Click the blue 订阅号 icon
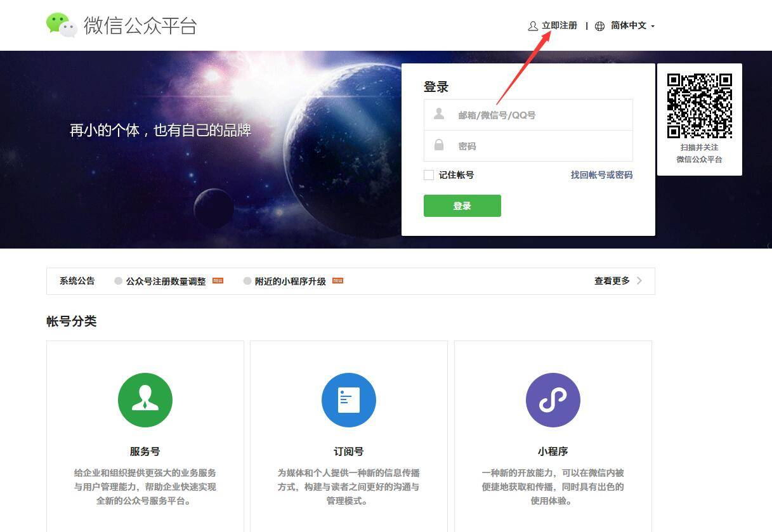 tap(349, 400)
